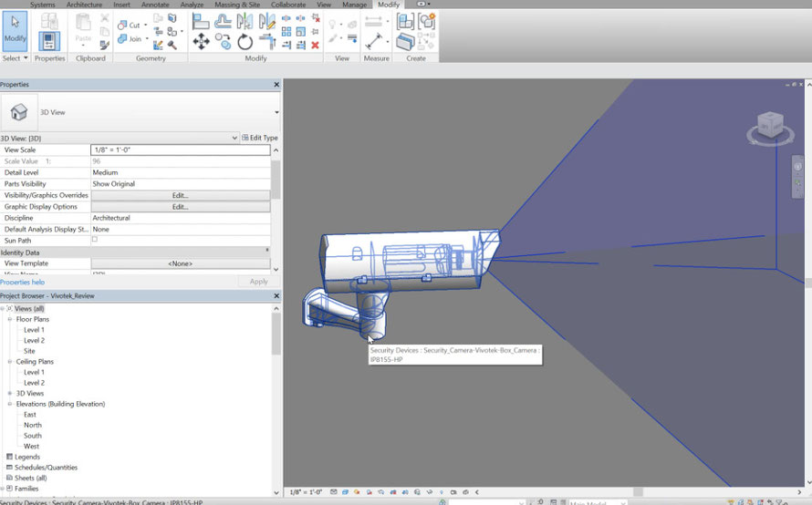The width and height of the screenshot is (812, 505).
Task: Click the View Scale input field
Action: tap(181, 149)
